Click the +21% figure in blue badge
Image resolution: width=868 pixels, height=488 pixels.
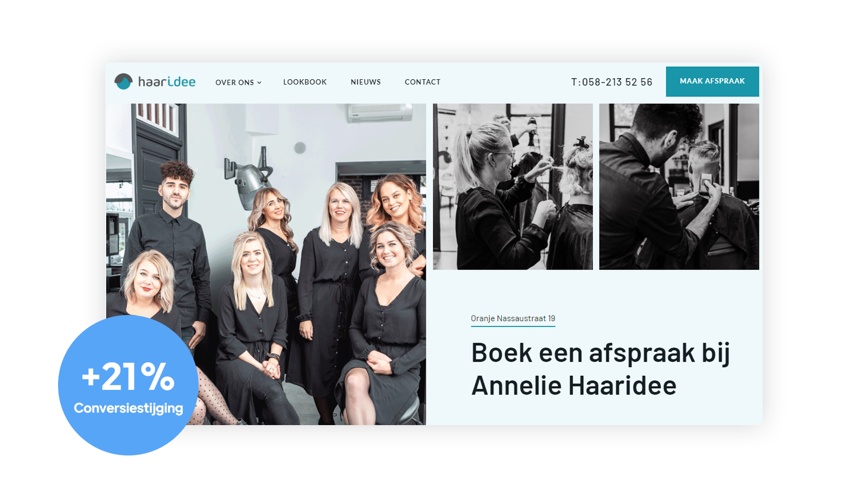click(128, 376)
